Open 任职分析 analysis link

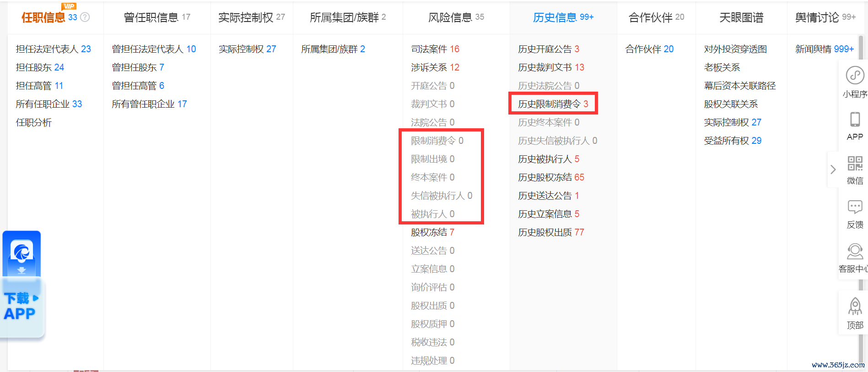(34, 122)
